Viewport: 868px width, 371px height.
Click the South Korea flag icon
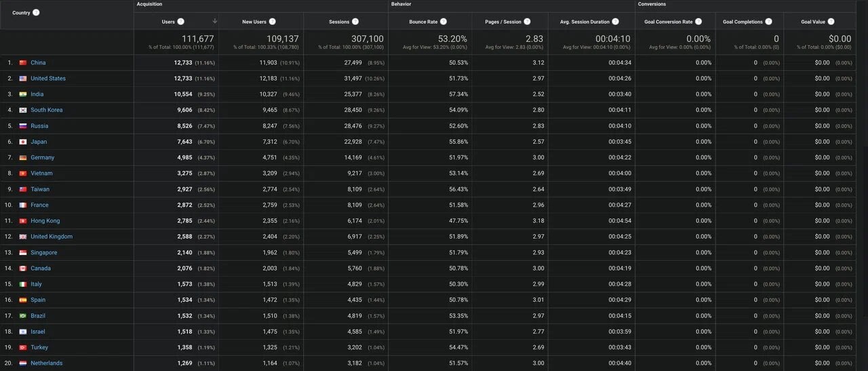22,110
